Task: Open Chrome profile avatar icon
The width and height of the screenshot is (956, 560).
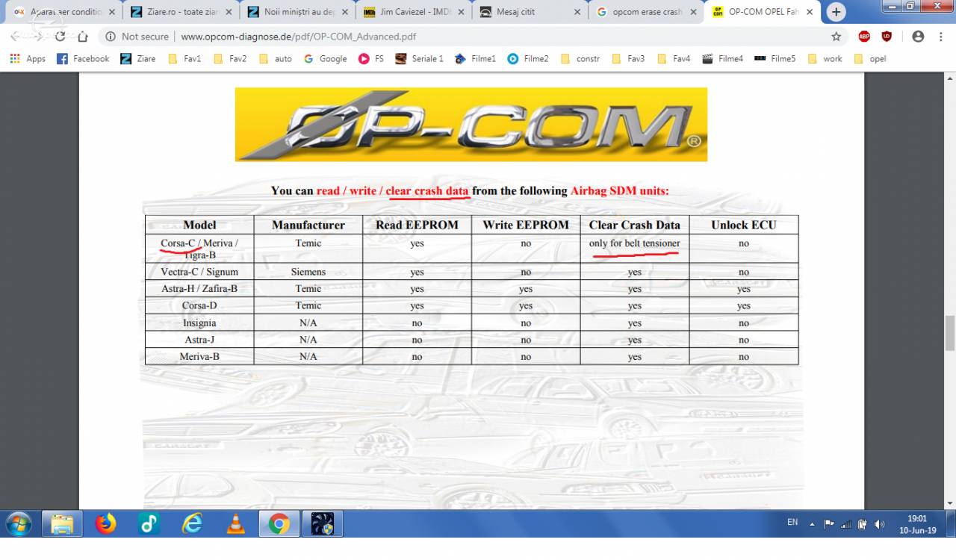Action: (x=918, y=37)
